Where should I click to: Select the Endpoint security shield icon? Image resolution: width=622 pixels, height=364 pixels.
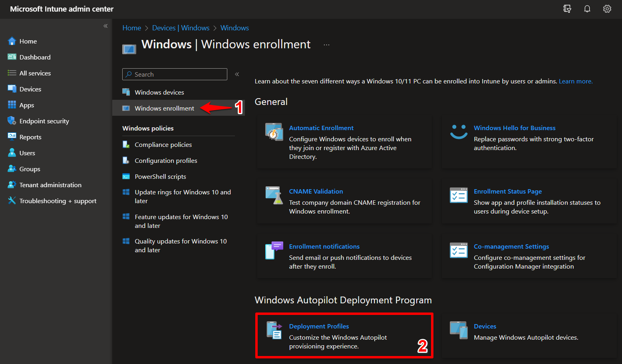point(12,121)
